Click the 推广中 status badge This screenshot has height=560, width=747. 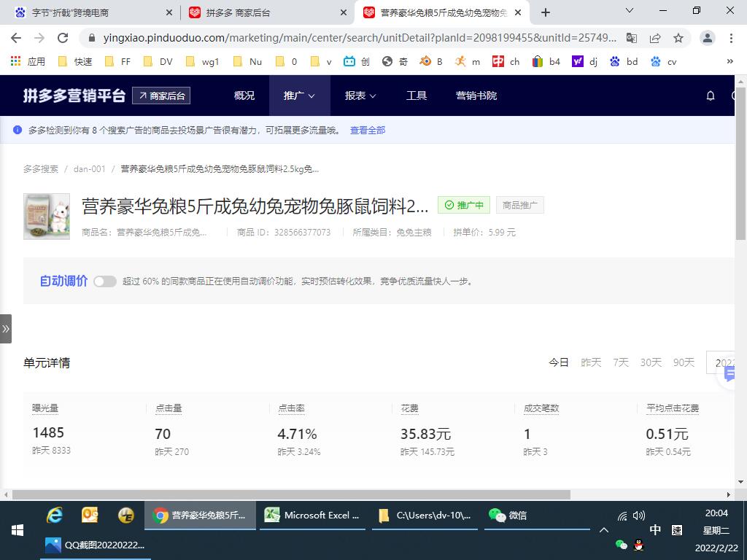click(464, 205)
